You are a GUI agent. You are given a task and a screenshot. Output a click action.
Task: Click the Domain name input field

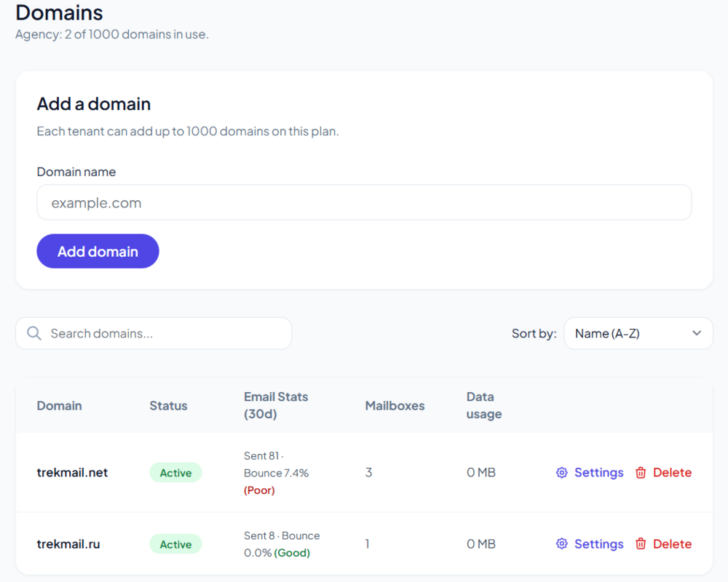pos(364,202)
